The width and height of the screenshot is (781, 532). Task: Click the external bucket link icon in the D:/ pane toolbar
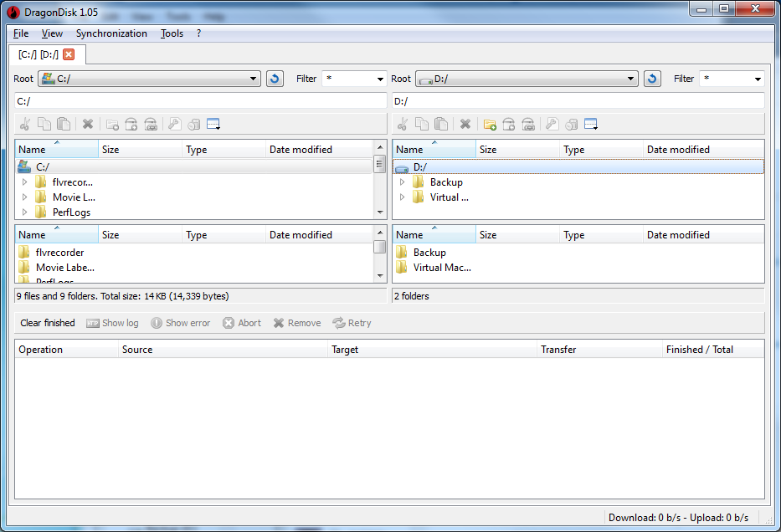(528, 124)
